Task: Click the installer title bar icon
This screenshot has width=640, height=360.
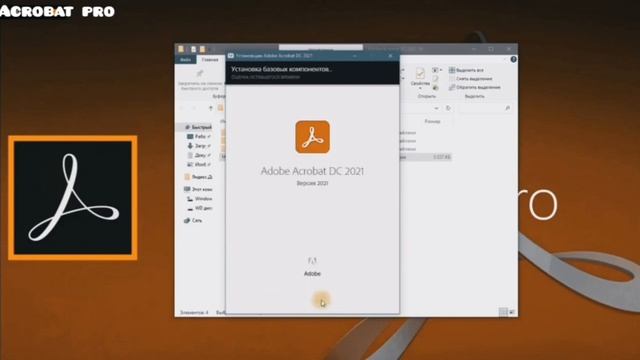Action: tap(231, 56)
